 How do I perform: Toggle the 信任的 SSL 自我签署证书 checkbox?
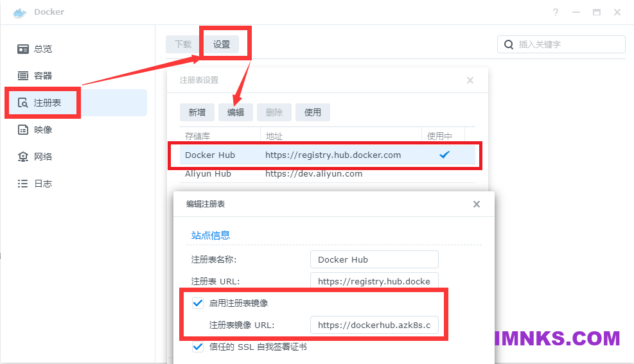[198, 347]
